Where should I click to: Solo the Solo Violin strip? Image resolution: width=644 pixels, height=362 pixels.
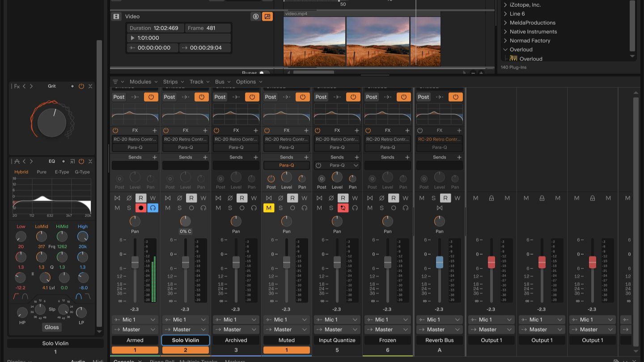(x=180, y=208)
